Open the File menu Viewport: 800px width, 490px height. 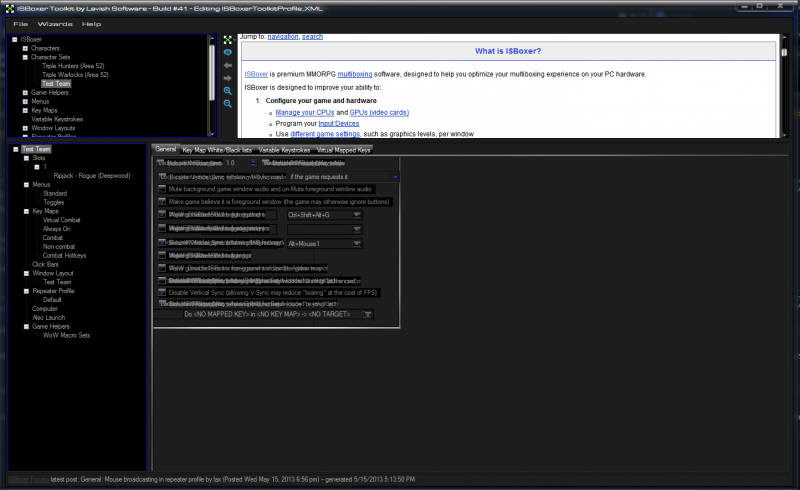(x=20, y=24)
